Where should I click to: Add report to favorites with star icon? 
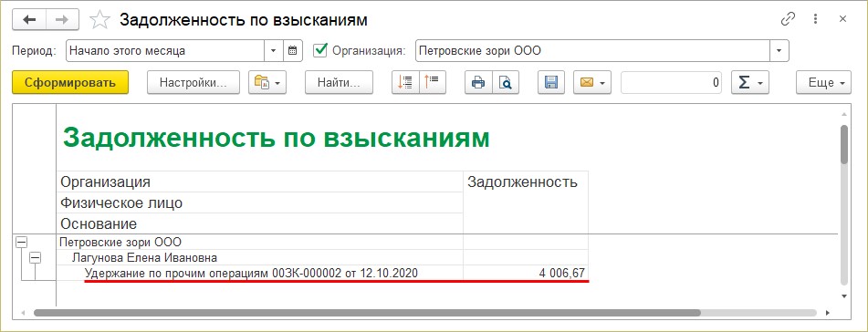[x=99, y=20]
